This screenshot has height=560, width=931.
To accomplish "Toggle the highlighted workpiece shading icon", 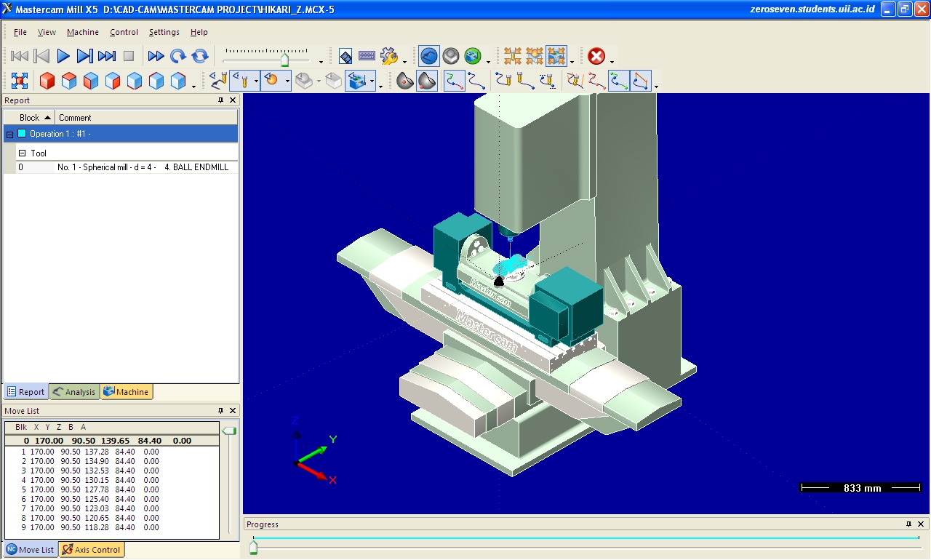I will [426, 81].
